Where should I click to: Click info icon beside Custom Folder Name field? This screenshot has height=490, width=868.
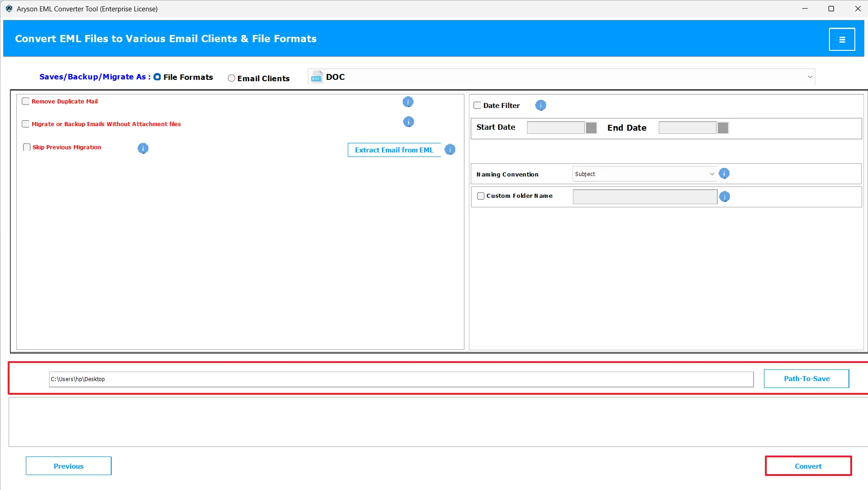pyautogui.click(x=725, y=197)
